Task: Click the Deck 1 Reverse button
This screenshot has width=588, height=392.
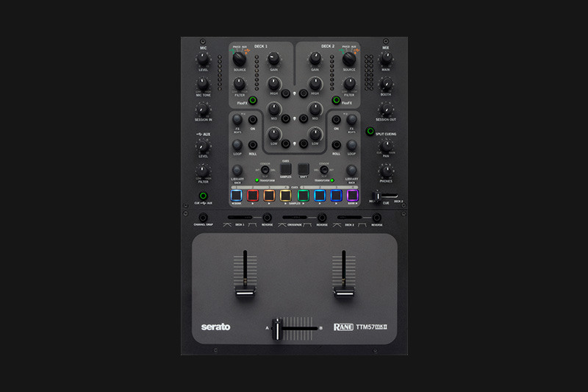Action: coord(267,218)
